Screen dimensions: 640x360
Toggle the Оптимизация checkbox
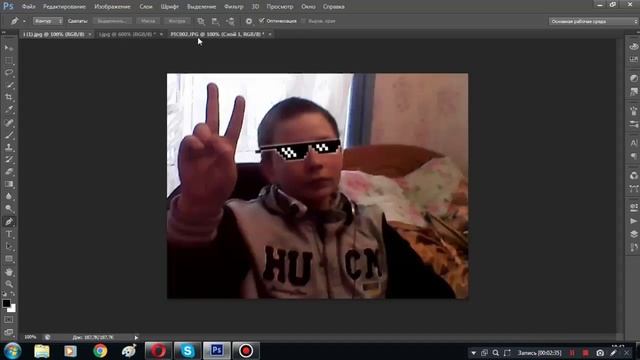coord(262,20)
